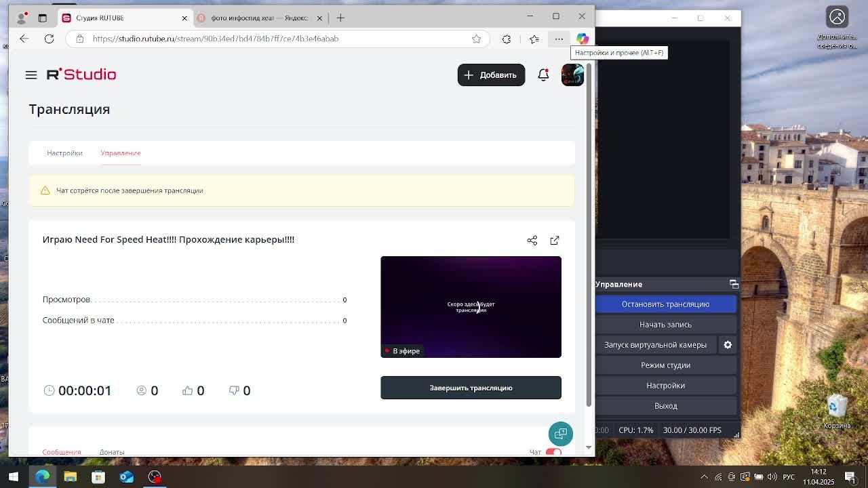Open the volume control in system tray

click(772, 476)
